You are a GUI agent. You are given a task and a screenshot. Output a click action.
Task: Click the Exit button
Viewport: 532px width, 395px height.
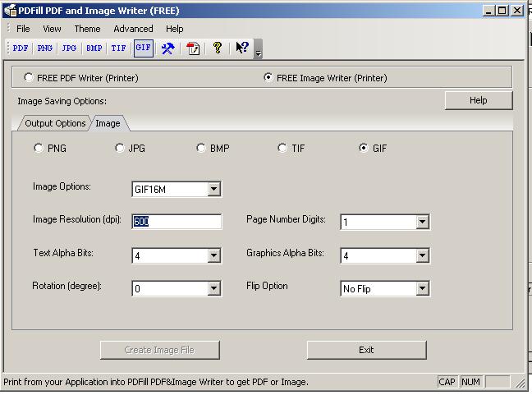tap(366, 350)
